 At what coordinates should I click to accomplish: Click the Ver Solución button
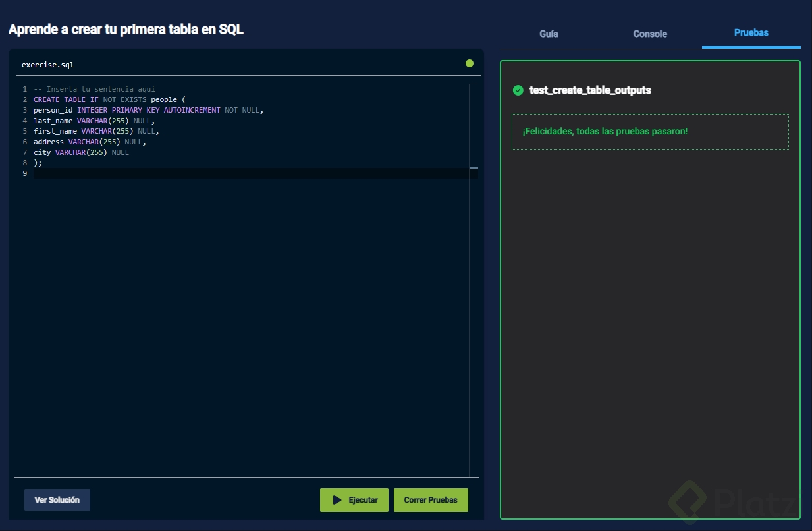57,500
